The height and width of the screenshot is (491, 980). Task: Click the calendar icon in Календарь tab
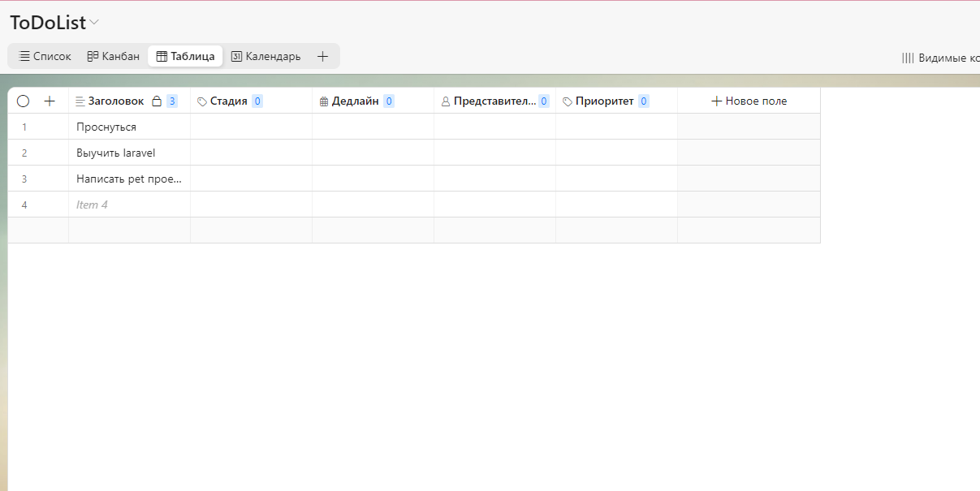(x=236, y=56)
